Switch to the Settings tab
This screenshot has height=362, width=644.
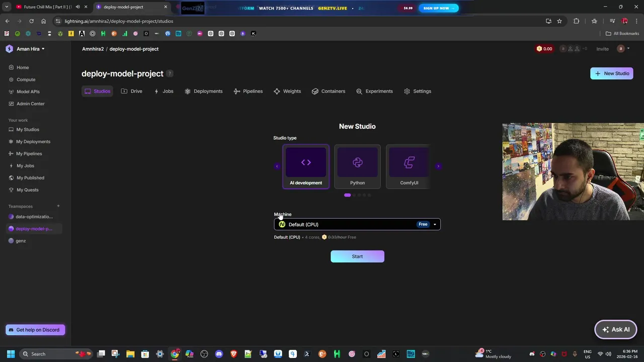pyautogui.click(x=418, y=91)
